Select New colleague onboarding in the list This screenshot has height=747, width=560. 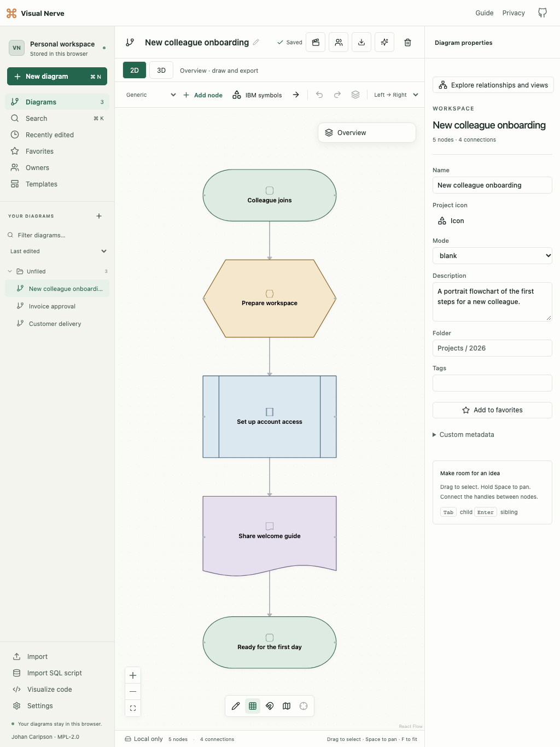(57, 289)
